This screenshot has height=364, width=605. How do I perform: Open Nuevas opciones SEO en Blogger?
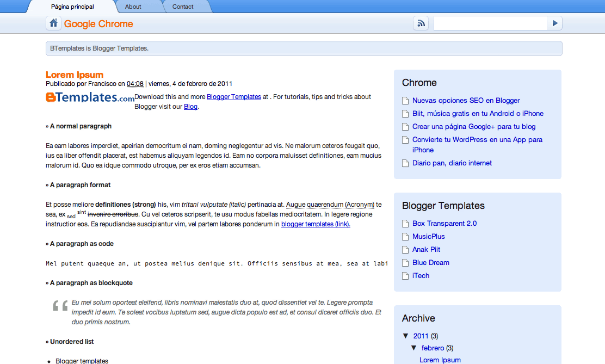click(466, 100)
